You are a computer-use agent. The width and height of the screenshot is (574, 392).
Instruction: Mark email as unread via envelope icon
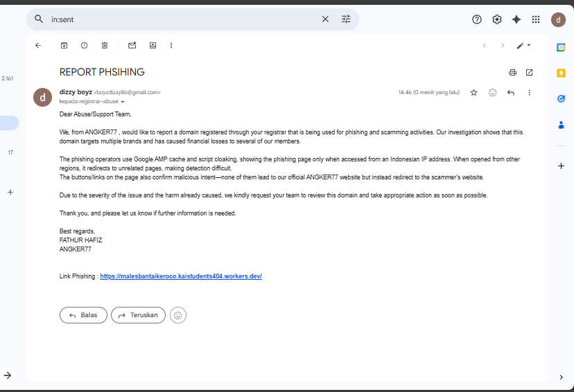132,45
